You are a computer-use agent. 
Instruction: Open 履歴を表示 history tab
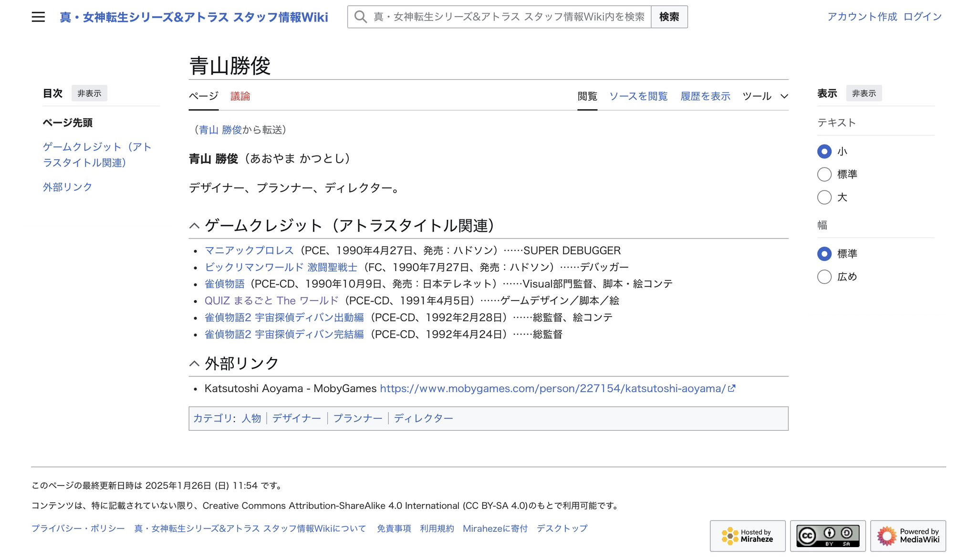click(x=705, y=96)
